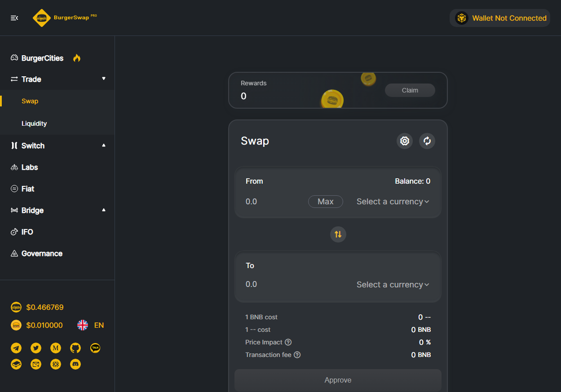Open the Medium blog icon
Viewport: 561px width, 392px height.
pos(56,348)
